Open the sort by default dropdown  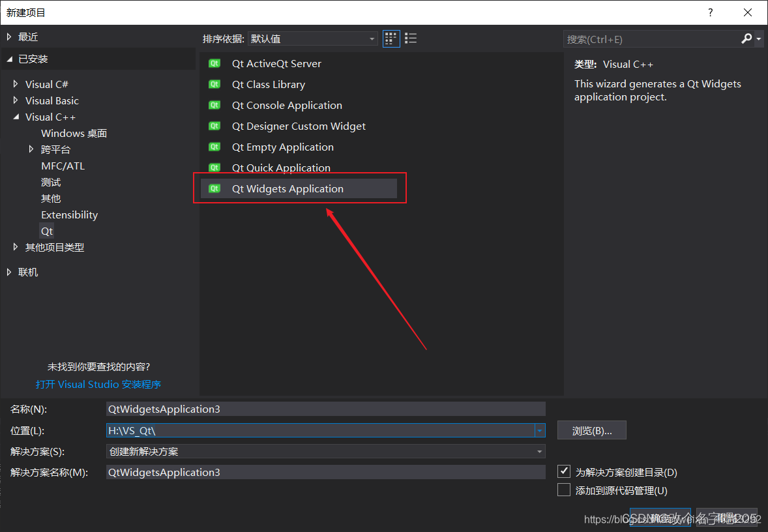tap(312, 38)
